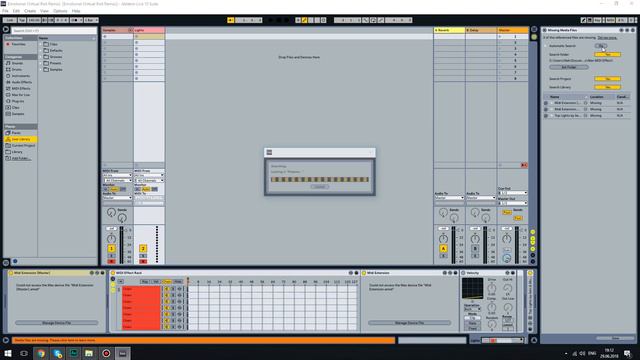Image resolution: width=640 pixels, height=360 pixels.
Task: Toggle browser visibility with round arrow button
Action: click(x=6, y=29)
